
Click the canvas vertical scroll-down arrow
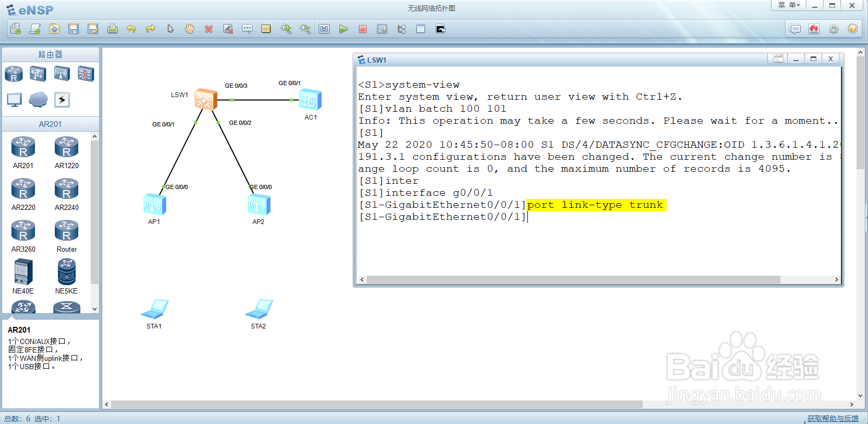click(860, 396)
